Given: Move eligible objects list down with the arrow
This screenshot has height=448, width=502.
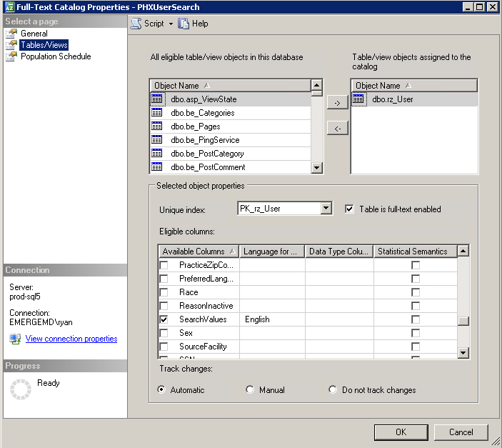Looking at the screenshot, I should (316, 168).
